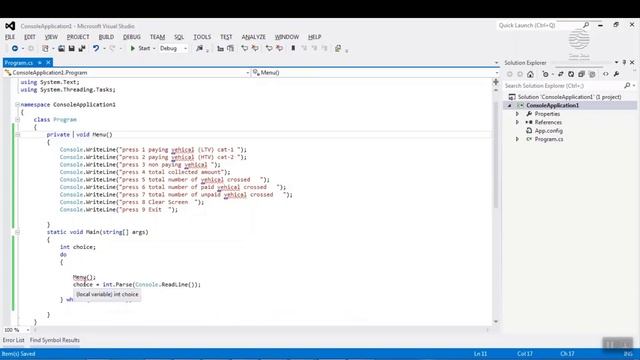Collapse the Menu() method outline
Viewport: 640px width, 360px height.
click(x=18, y=135)
